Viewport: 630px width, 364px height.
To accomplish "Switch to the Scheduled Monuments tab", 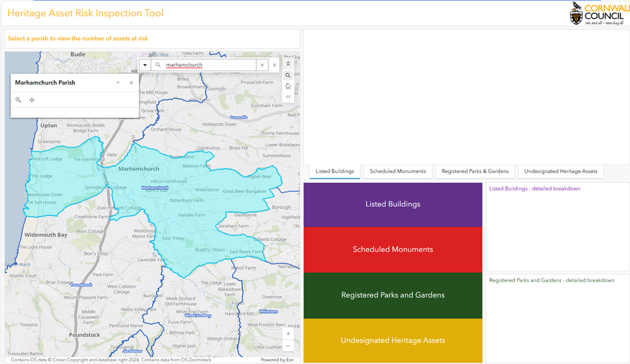I will (398, 172).
